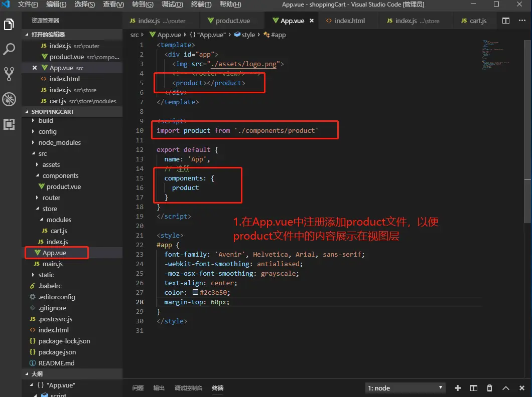Expand the router folder

(37, 197)
